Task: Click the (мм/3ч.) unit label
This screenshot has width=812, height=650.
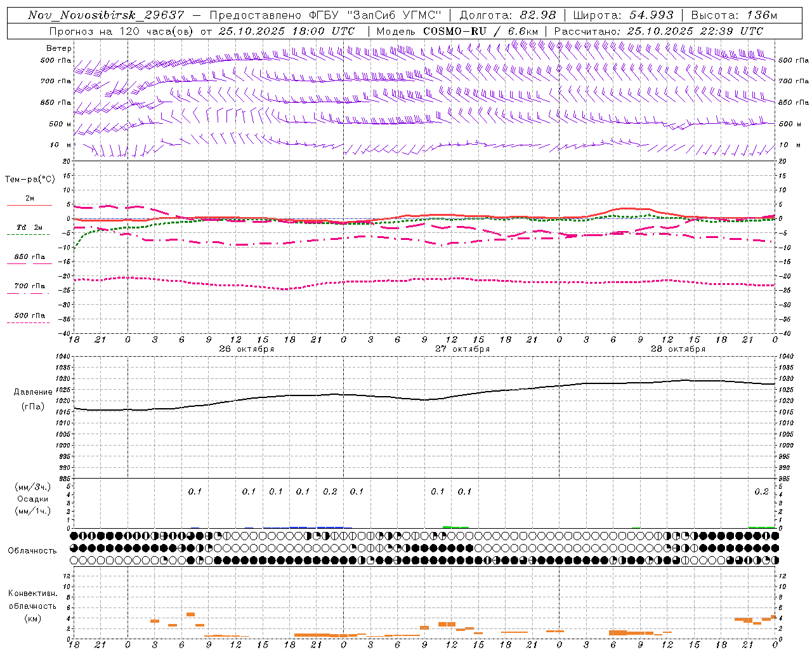Action: pyautogui.click(x=33, y=487)
